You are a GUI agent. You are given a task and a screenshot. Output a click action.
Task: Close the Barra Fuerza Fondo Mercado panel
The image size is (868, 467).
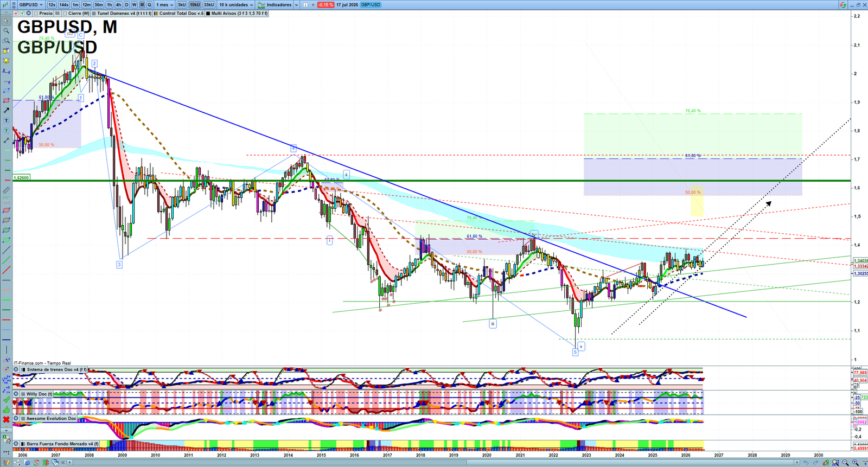(x=16, y=444)
